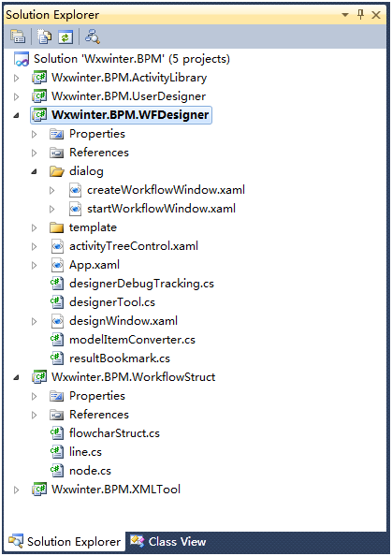Click the References icon under WorkflowStruct
Viewport: 392px width, 556px height.
(57, 415)
